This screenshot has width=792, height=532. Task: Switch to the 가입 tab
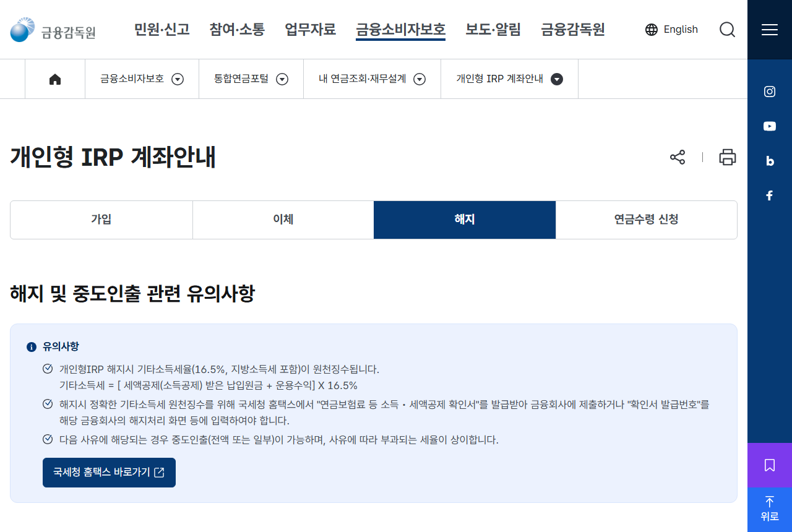(x=101, y=220)
